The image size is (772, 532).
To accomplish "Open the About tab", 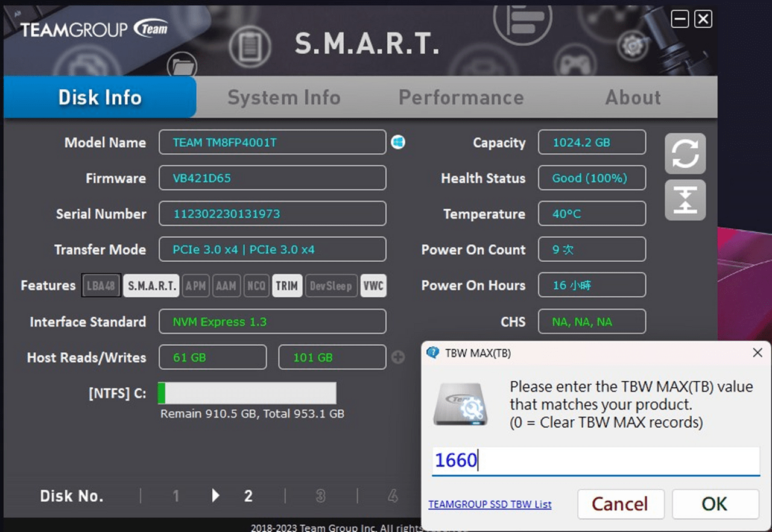I will pos(633,97).
